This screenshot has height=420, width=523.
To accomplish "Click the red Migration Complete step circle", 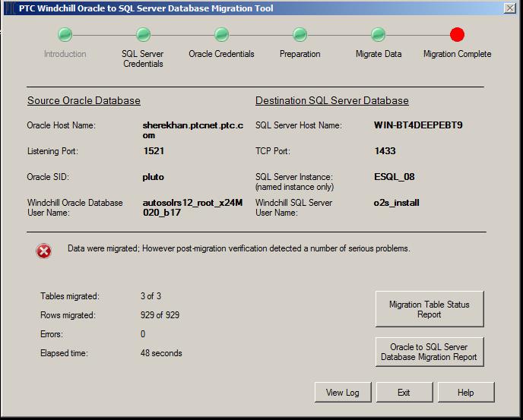I will 457,34.
